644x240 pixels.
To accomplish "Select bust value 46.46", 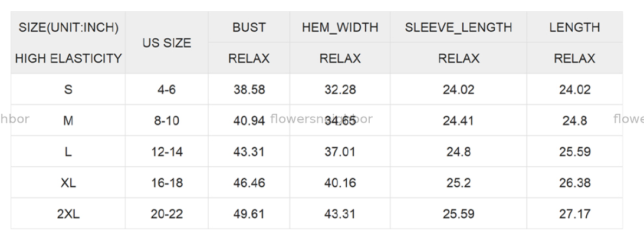I will [249, 183].
